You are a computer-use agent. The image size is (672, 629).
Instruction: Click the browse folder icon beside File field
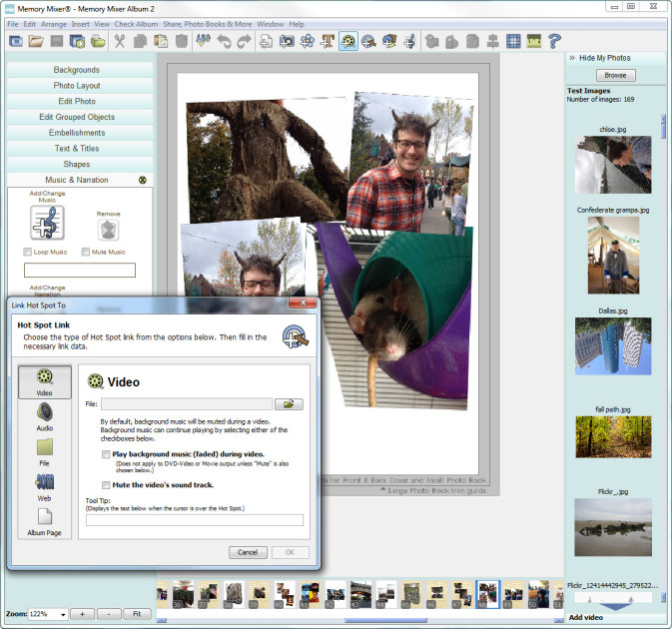point(289,403)
